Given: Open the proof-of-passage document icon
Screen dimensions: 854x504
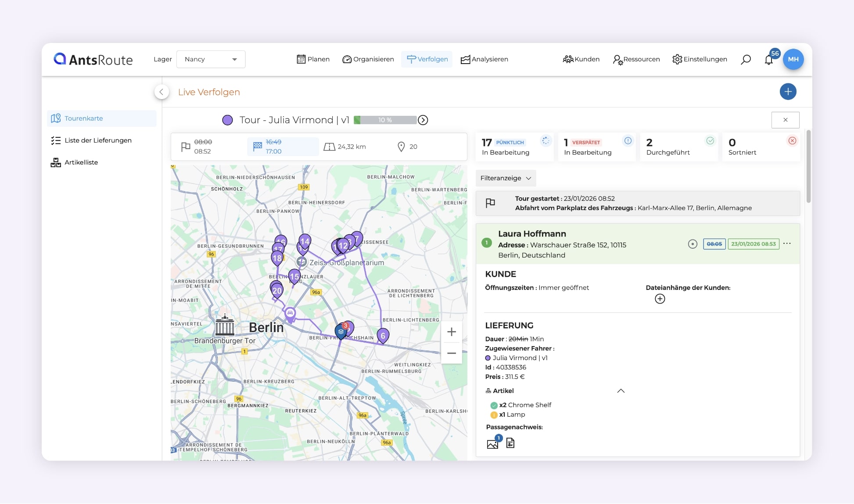Looking at the screenshot, I should click(510, 443).
